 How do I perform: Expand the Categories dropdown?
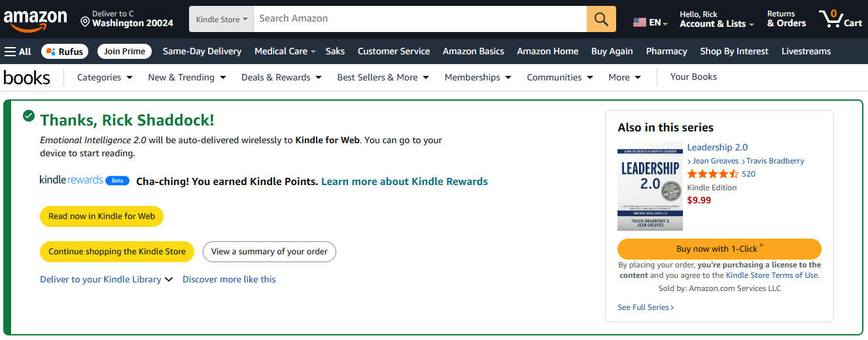[105, 77]
